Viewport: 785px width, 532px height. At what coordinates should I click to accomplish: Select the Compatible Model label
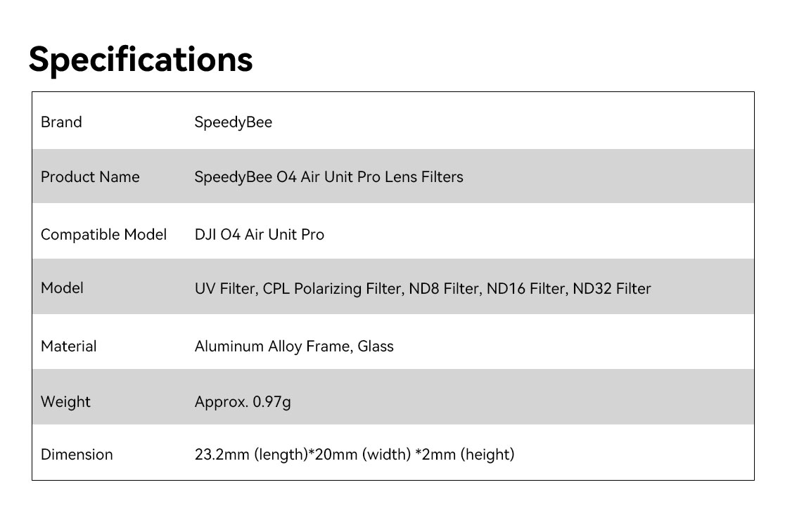pos(103,235)
